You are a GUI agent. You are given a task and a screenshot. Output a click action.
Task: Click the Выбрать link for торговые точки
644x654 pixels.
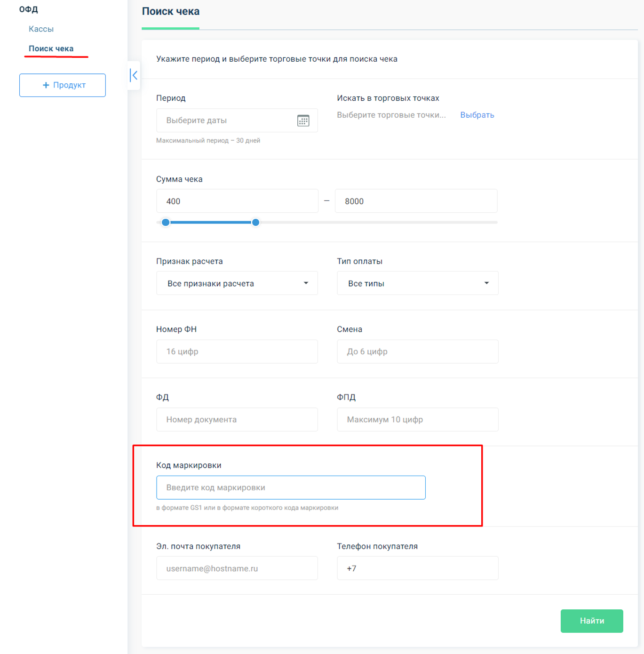click(477, 115)
